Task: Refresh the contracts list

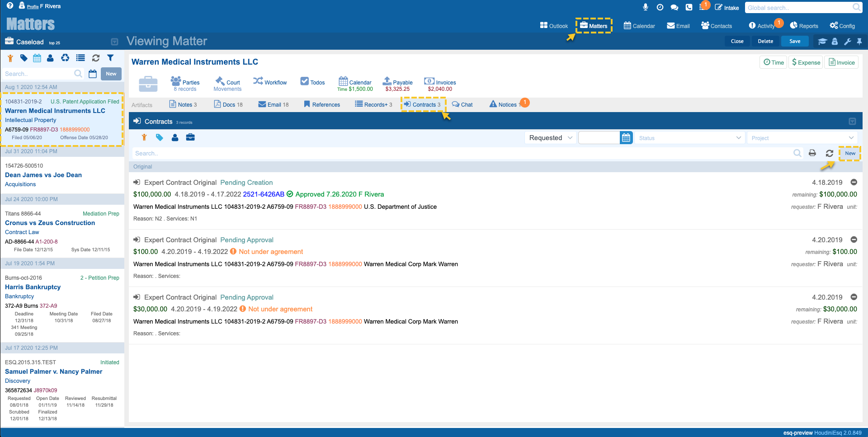Action: click(830, 153)
